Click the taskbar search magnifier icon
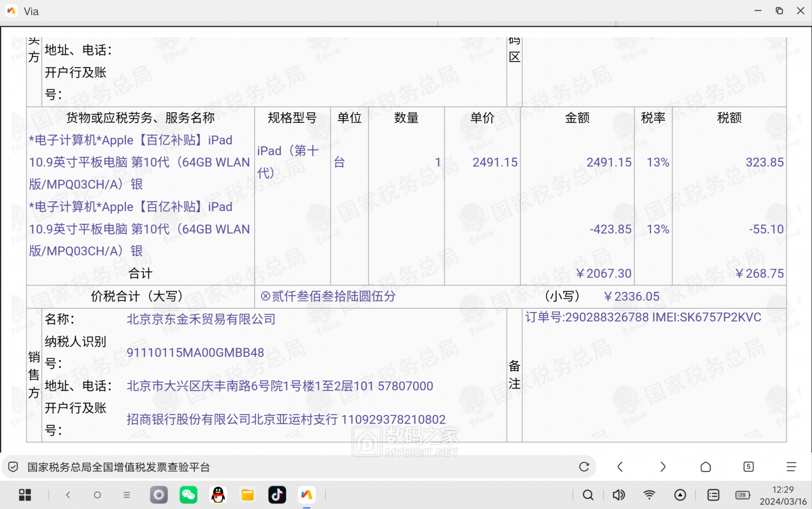The height and width of the screenshot is (509, 812). tap(588, 494)
